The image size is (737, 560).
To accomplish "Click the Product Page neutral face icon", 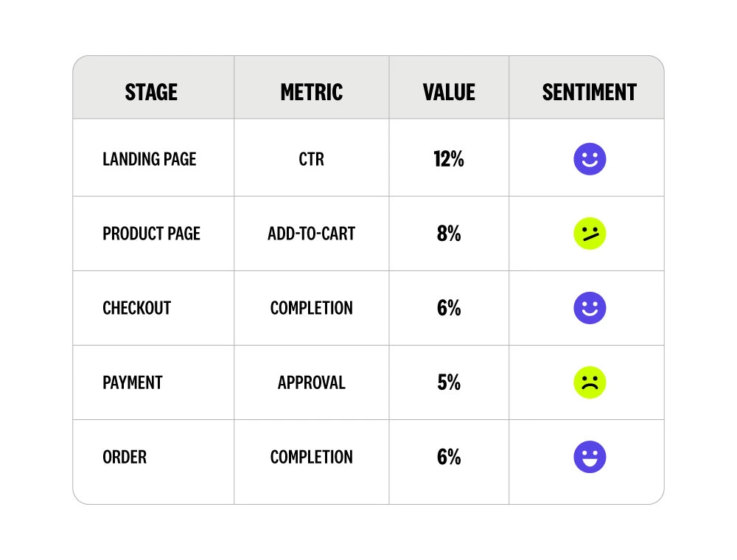I will 590,234.
